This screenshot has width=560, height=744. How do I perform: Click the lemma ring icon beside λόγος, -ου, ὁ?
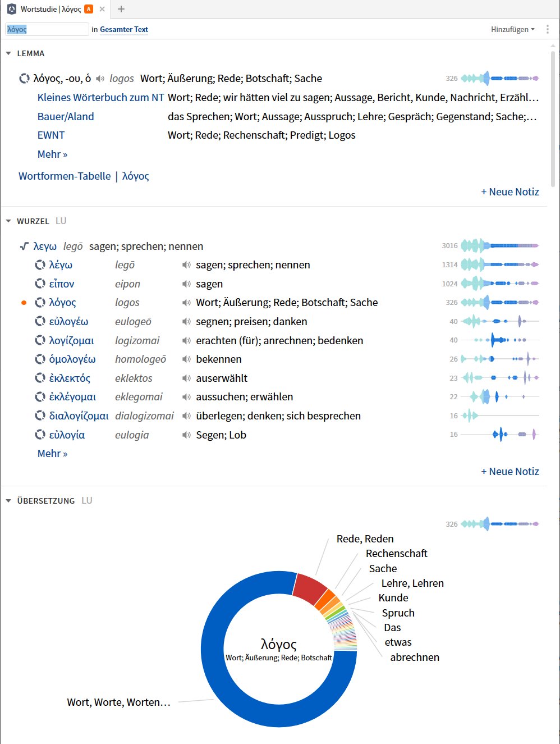(24, 79)
